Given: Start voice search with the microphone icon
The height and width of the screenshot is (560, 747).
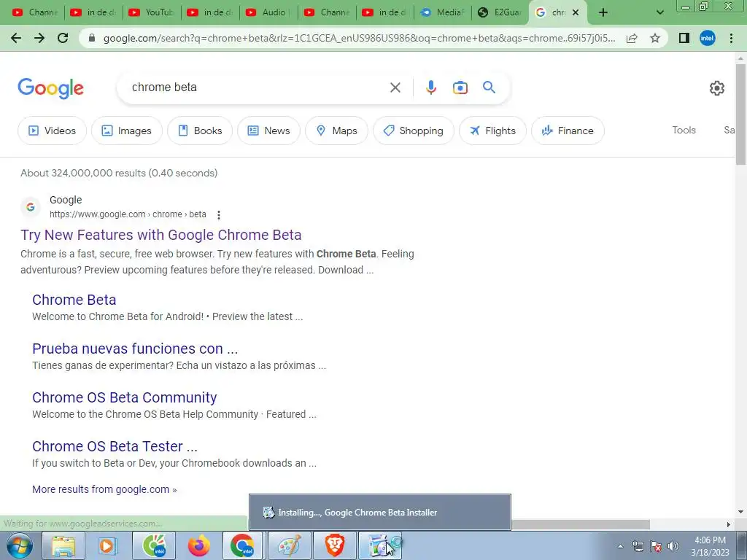Looking at the screenshot, I should tap(430, 87).
